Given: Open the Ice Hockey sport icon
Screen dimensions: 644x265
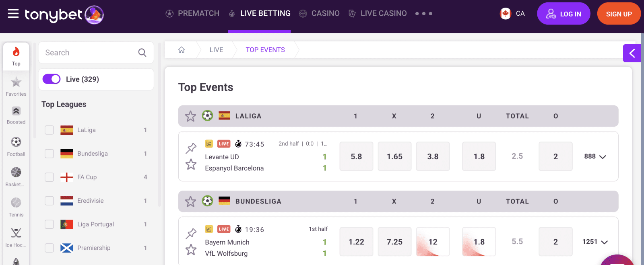Looking at the screenshot, I should [x=16, y=232].
